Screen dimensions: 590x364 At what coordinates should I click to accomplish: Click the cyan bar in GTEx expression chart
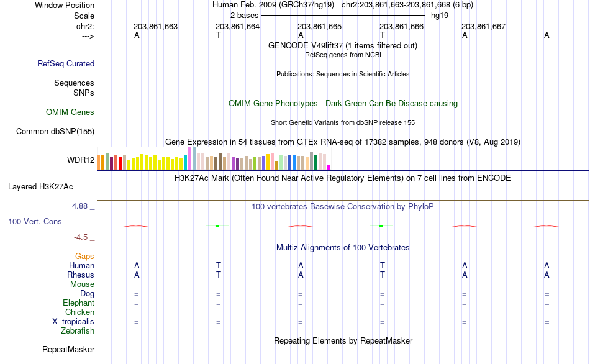(x=186, y=162)
